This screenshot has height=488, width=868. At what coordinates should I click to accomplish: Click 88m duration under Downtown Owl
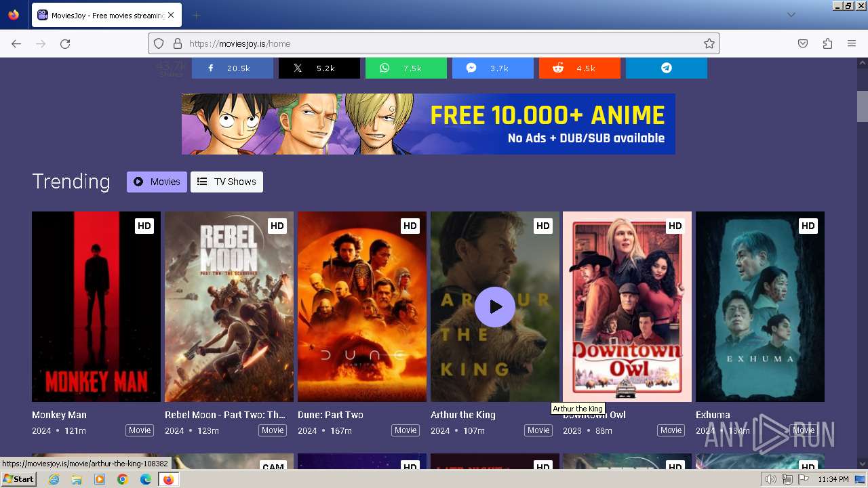point(603,430)
